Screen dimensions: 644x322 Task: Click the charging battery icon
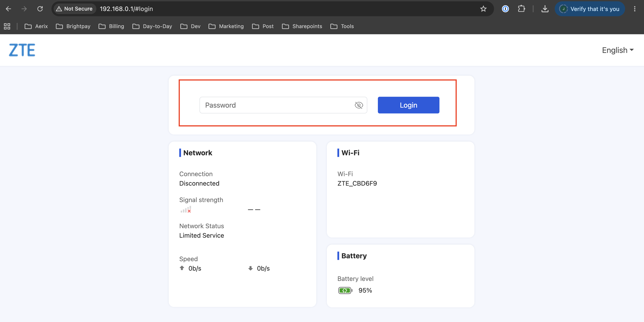[x=345, y=290]
